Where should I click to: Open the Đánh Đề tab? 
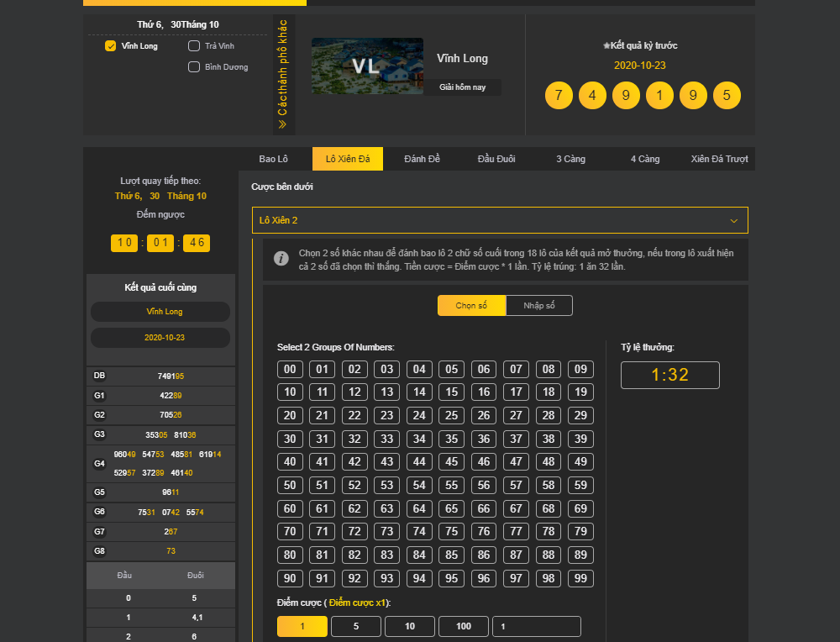(422, 159)
